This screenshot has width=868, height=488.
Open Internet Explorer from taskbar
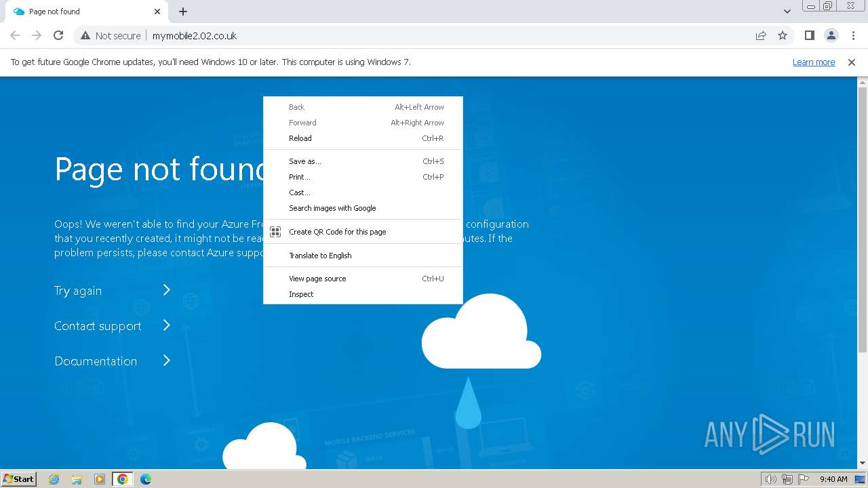tap(54, 479)
